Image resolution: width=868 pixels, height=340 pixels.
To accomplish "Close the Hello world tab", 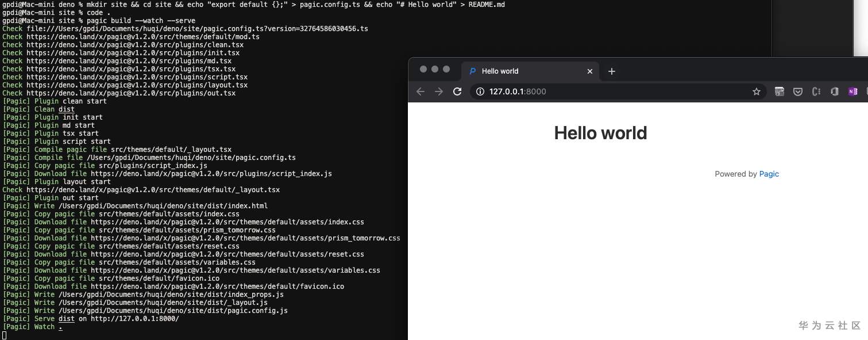I will (590, 71).
